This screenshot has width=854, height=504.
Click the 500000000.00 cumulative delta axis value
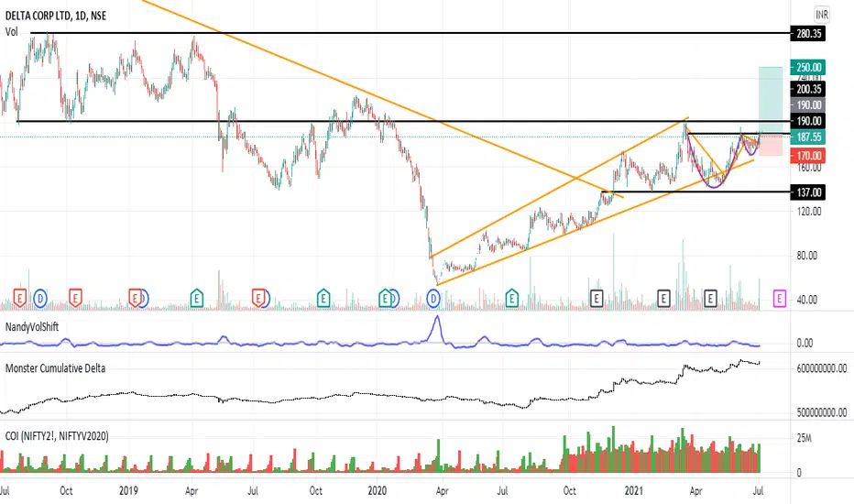(821, 412)
